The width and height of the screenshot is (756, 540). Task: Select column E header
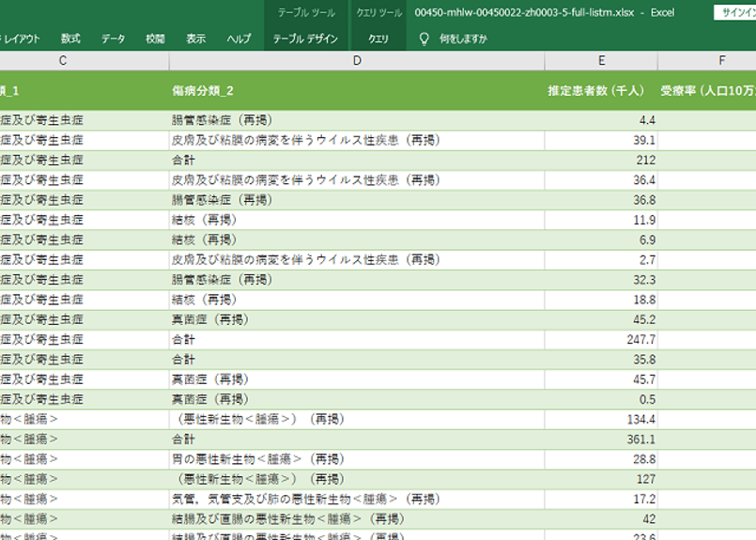[x=601, y=61]
